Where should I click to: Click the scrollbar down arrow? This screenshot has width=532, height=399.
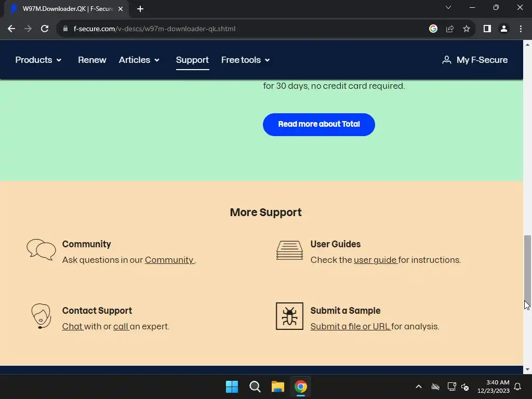pos(527,369)
